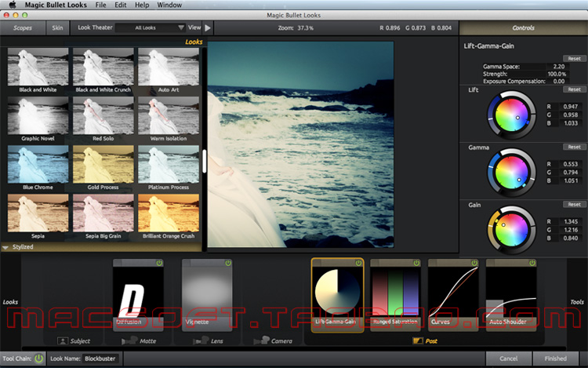Click the looks list scrollbar handle
The height and width of the screenshot is (368, 588).
[205, 162]
